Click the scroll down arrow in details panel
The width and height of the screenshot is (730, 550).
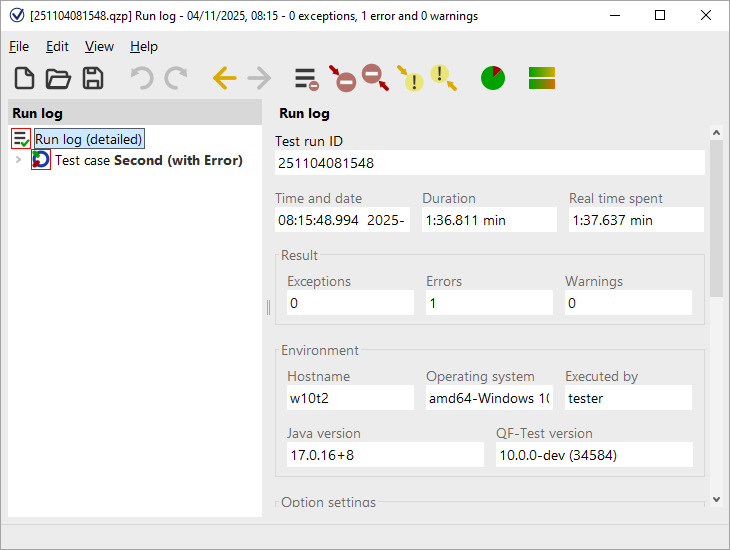(x=716, y=499)
